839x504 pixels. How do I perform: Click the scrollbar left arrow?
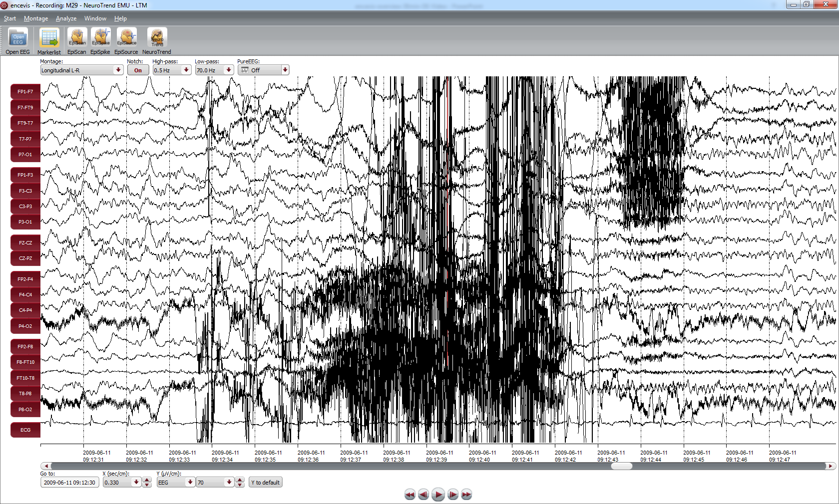click(46, 466)
